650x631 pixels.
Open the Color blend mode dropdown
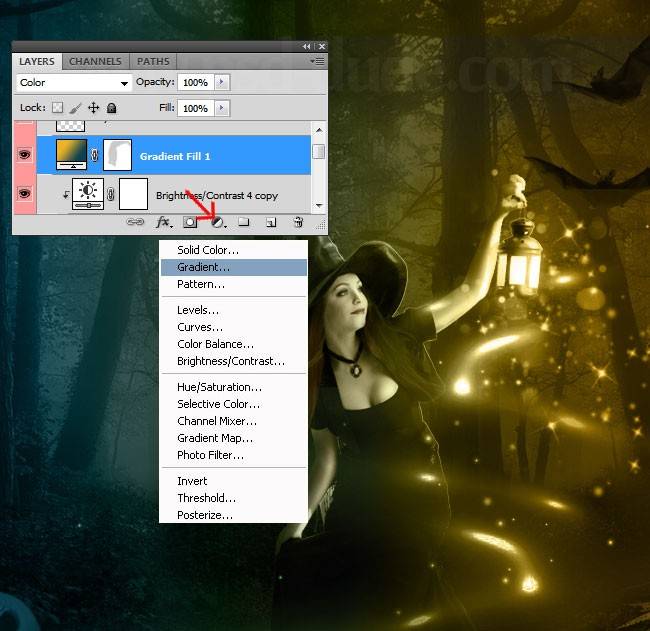tap(75, 83)
